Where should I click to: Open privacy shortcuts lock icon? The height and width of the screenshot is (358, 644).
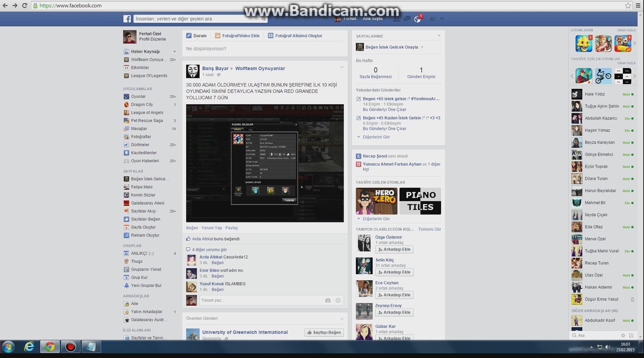[x=433, y=19]
